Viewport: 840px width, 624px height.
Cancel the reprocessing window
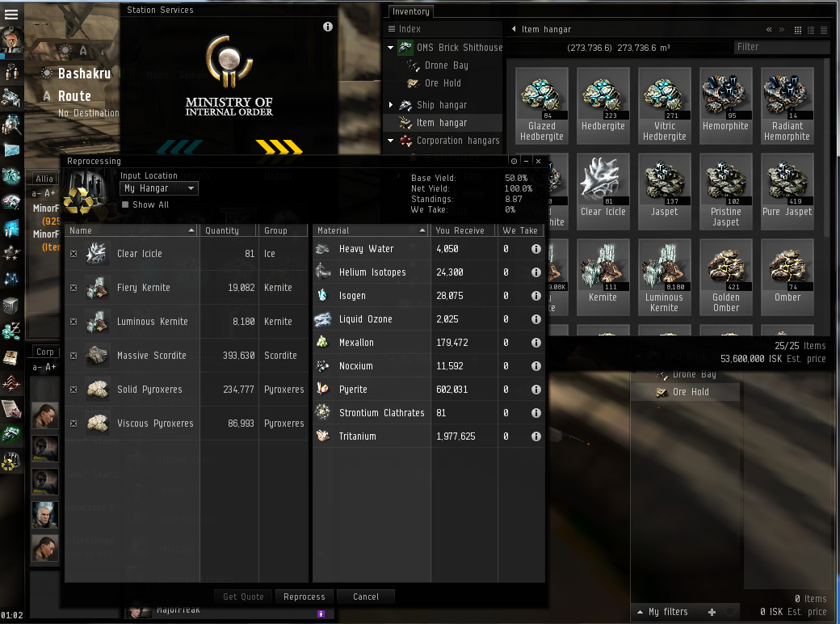[365, 597]
